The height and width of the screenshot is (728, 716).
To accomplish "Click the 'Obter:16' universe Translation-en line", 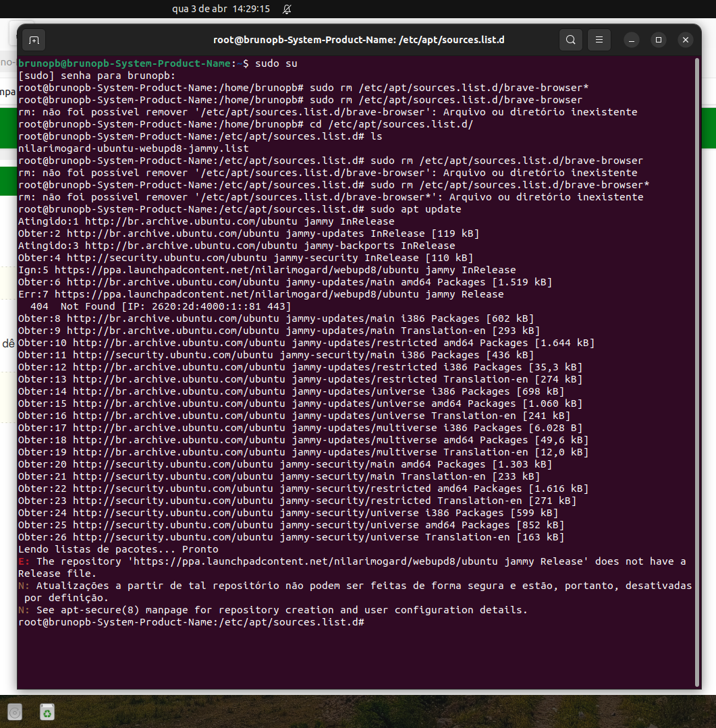I will 294,416.
